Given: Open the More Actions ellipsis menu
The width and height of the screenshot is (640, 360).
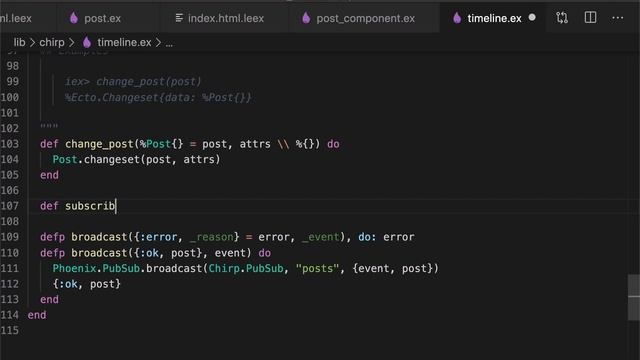Looking at the screenshot, I should click(618, 18).
